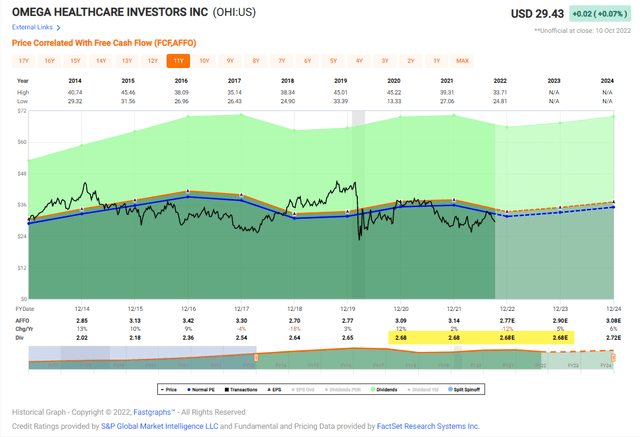Image resolution: width=640 pixels, height=437 pixels.
Task: Toggle the EPS legend item
Action: tap(274, 390)
